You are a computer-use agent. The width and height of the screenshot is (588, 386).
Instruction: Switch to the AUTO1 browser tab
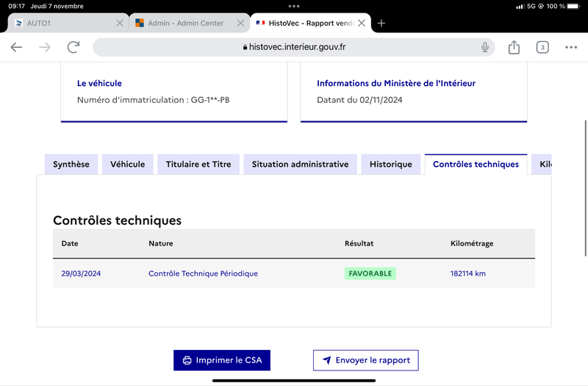pyautogui.click(x=68, y=23)
